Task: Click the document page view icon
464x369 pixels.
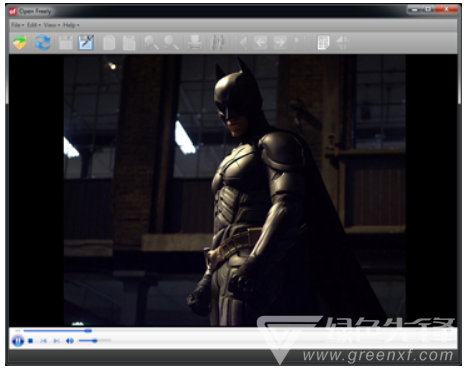Action: [323, 43]
